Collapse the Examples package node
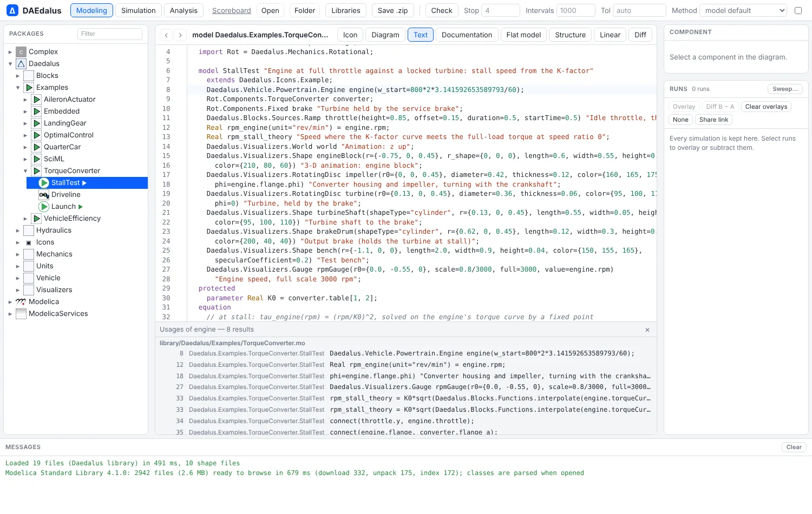Screen dimensions: 812x514 pyautogui.click(x=17, y=88)
